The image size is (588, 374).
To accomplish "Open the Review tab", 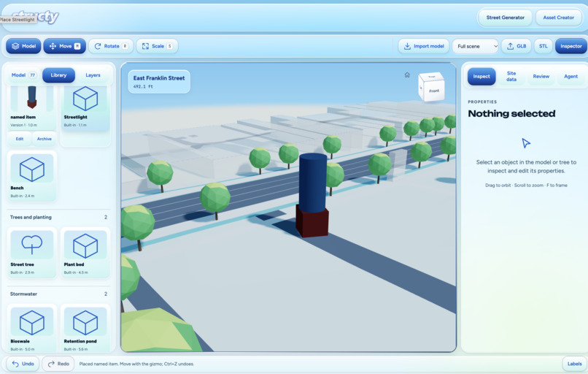I will point(541,76).
